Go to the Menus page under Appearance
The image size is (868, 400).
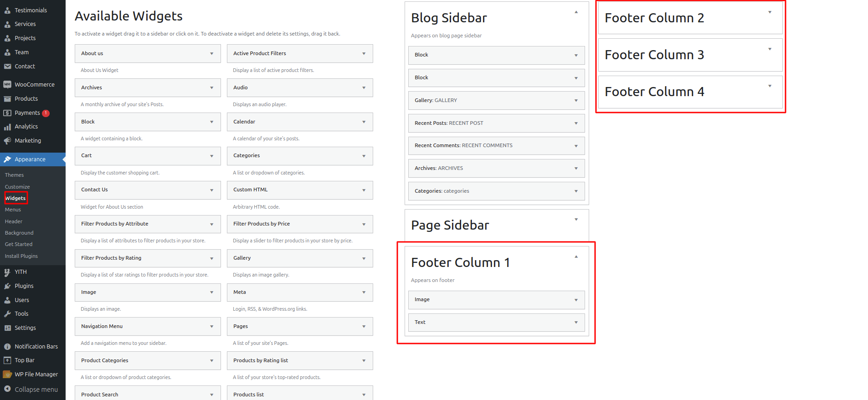click(x=12, y=210)
